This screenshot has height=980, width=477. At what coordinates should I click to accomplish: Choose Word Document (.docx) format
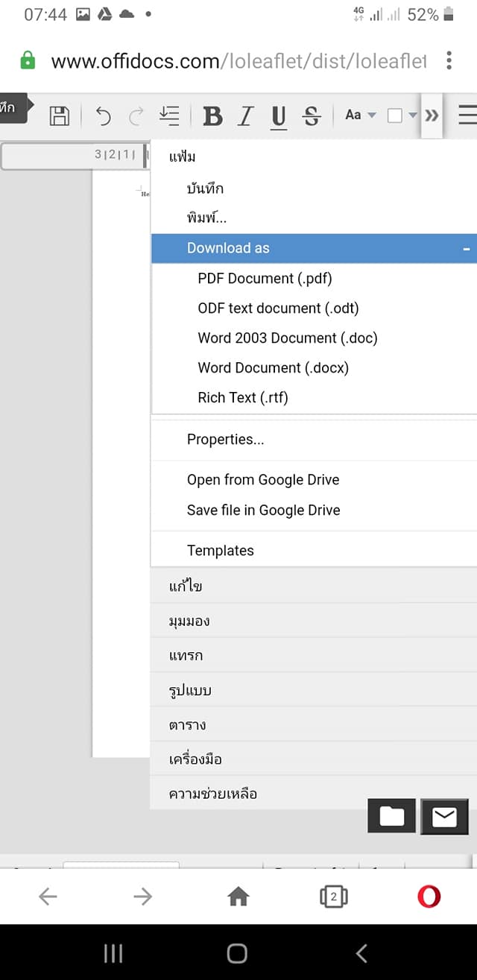[x=273, y=368]
